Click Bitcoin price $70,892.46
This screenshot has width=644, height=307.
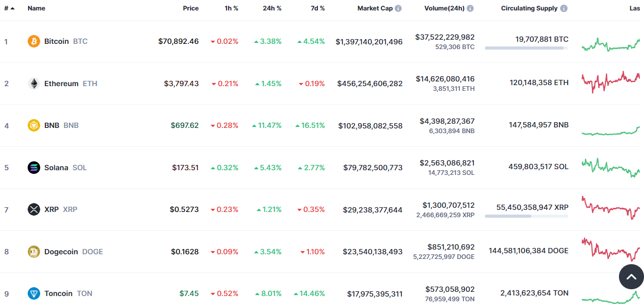coord(178,41)
